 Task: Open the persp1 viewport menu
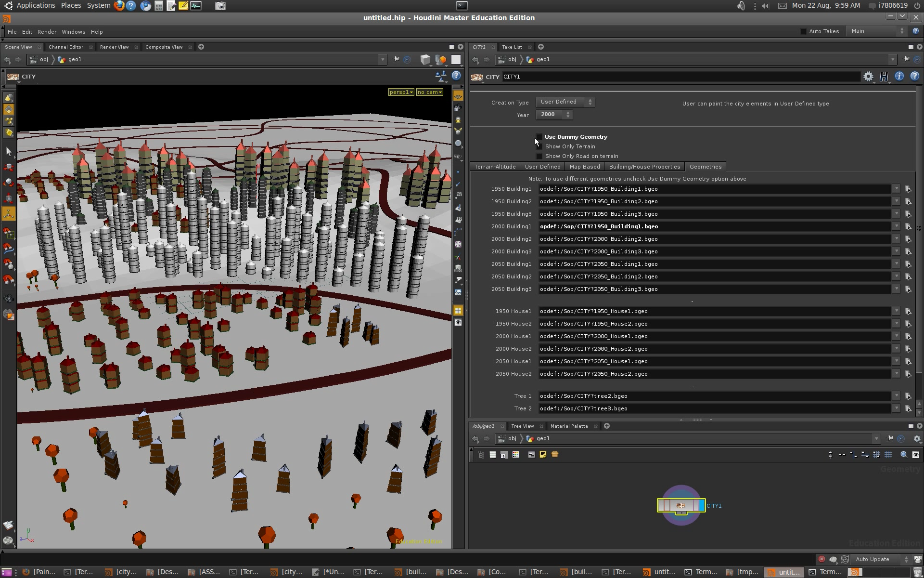(x=401, y=92)
